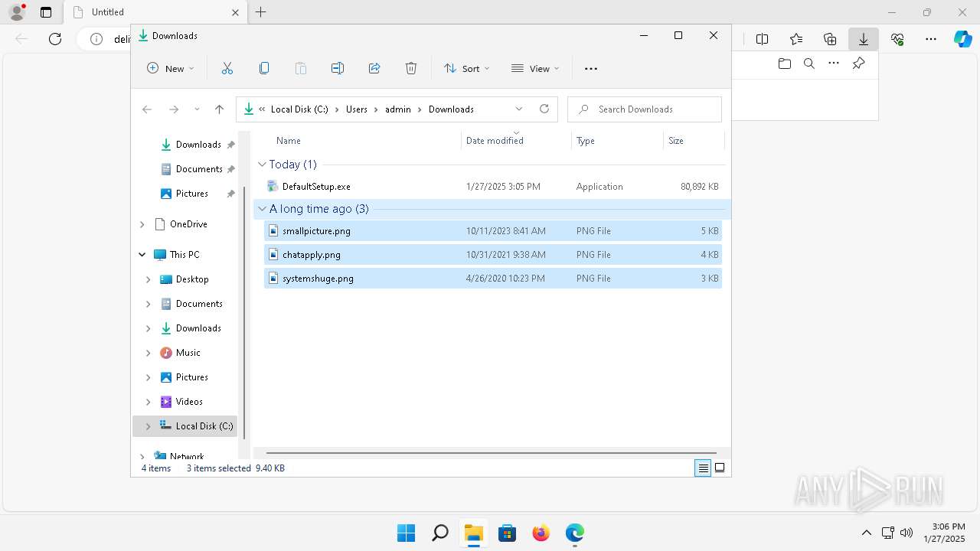Open volume control in system tray
The width and height of the screenshot is (980, 551).
tap(906, 533)
